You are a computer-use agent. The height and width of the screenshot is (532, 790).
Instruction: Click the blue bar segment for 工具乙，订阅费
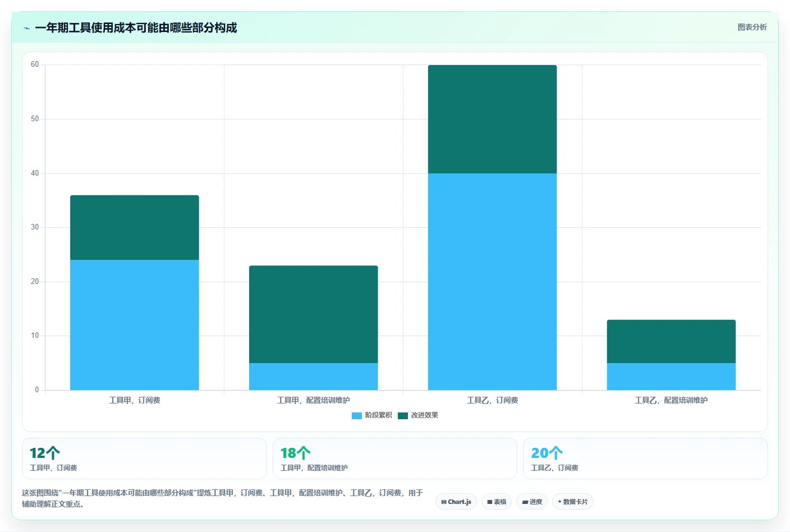493,282
